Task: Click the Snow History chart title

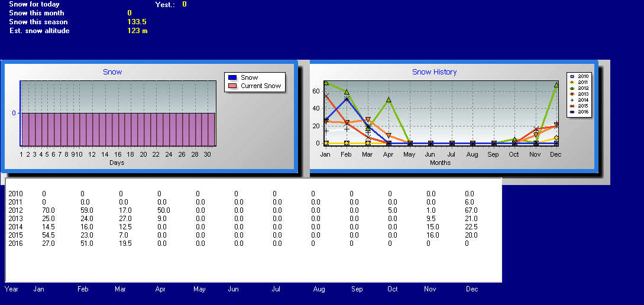Action: click(x=434, y=72)
